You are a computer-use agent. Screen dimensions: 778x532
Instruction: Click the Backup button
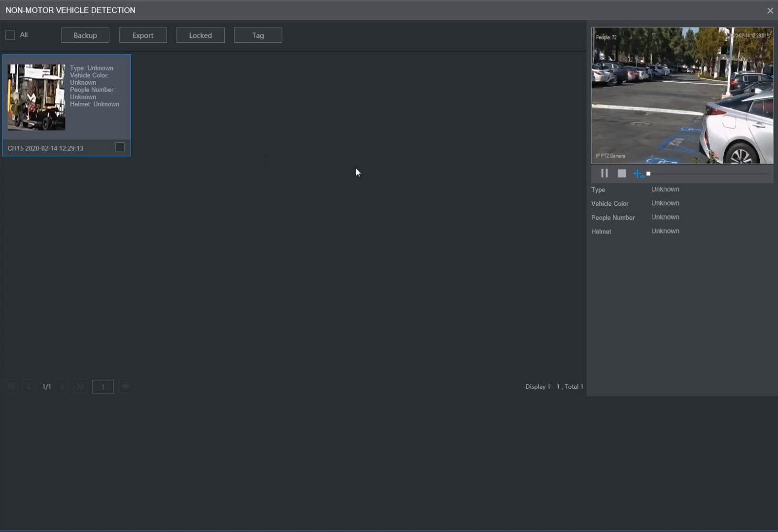coord(85,35)
